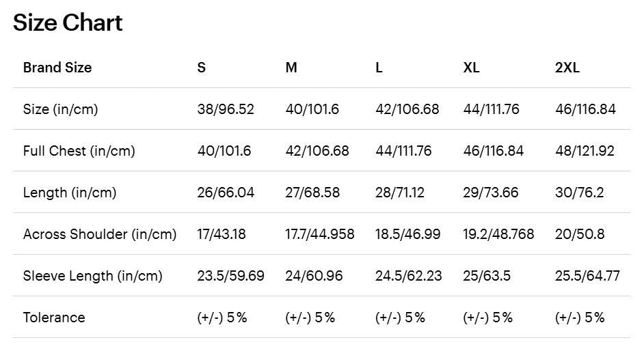Click the 24/60.96 sleeve length value
Screen dimensions: 644x353
pyautogui.click(x=312, y=276)
